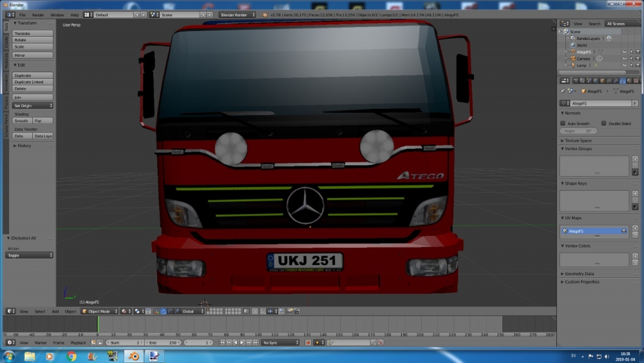The height and width of the screenshot is (363, 644).
Task: Open the Object Mode dropdown
Action: [x=99, y=311]
